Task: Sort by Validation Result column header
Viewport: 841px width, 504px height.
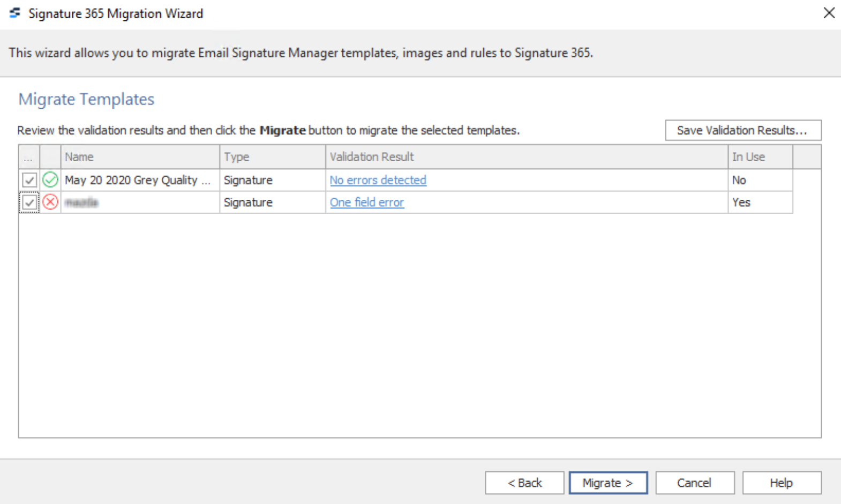Action: pyautogui.click(x=527, y=157)
